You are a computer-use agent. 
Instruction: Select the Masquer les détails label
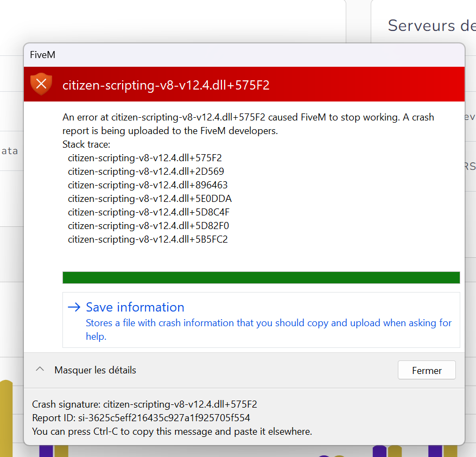click(95, 370)
